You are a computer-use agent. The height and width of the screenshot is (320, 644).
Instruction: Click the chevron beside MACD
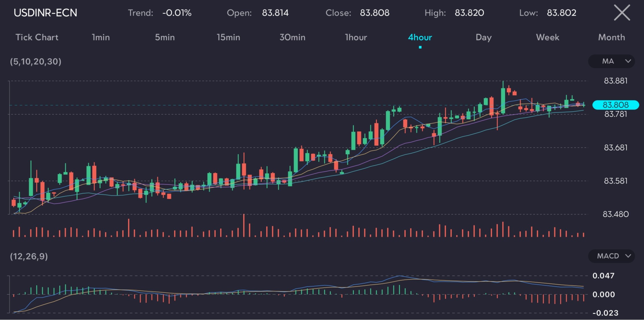tap(628, 256)
